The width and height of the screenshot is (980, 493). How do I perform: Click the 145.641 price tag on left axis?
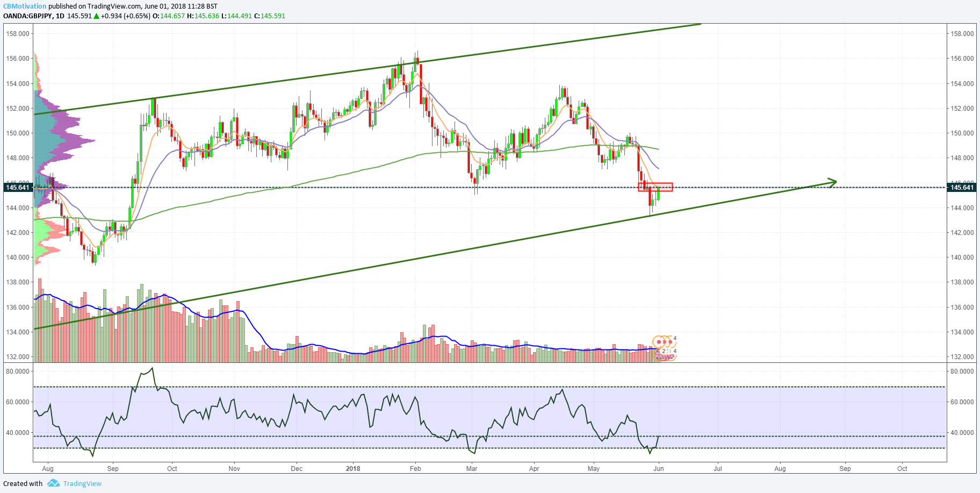(x=17, y=188)
